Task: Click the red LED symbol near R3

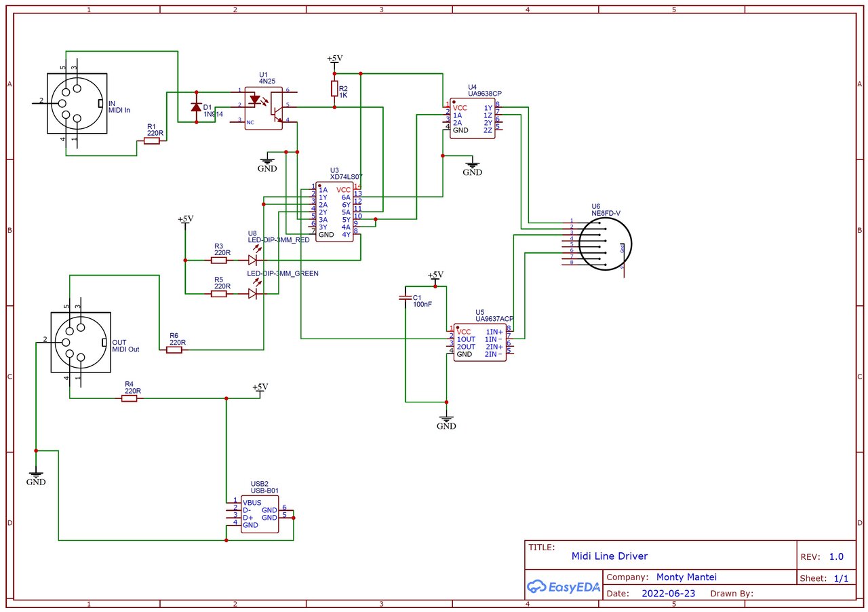Action: click(x=253, y=259)
